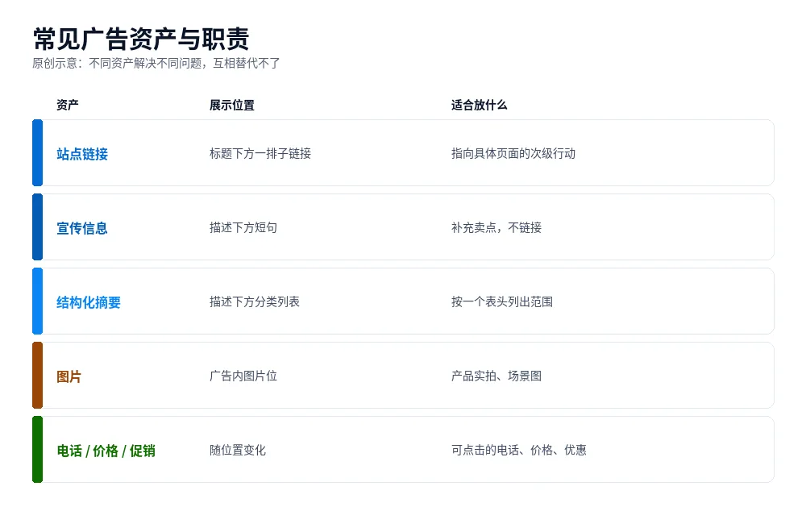
Task: Click the text 描述下方分类列表
Action: pos(255,301)
